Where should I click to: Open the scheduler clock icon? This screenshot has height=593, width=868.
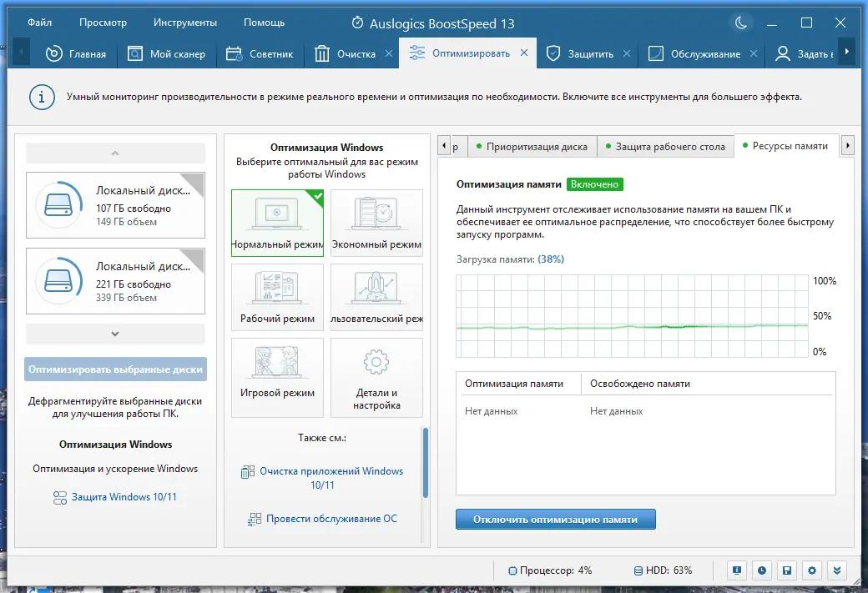click(x=762, y=570)
